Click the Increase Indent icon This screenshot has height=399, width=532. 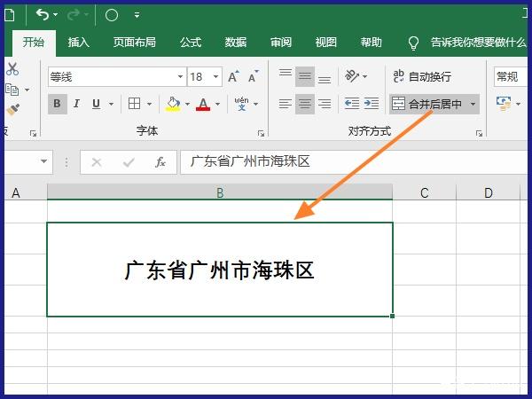coord(372,104)
